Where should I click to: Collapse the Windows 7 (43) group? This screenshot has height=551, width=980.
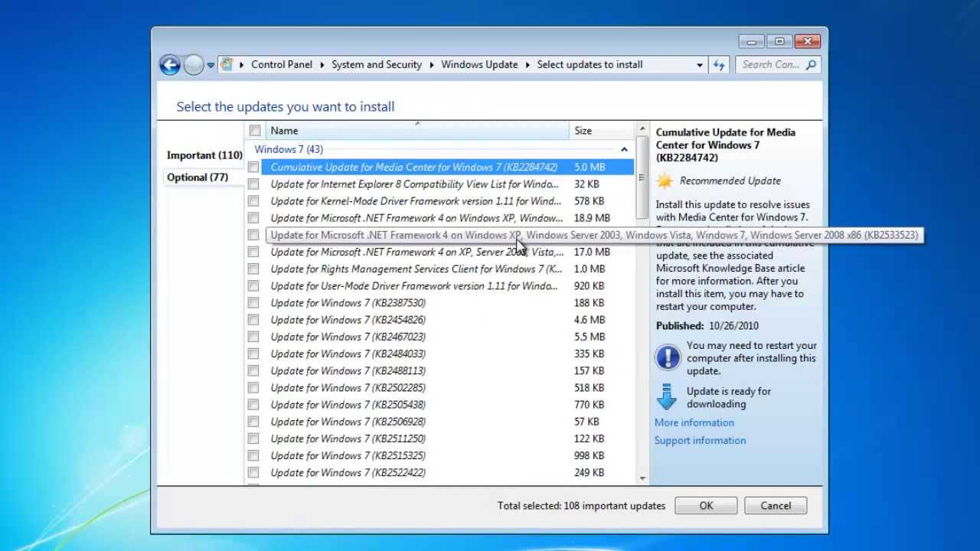click(x=624, y=150)
